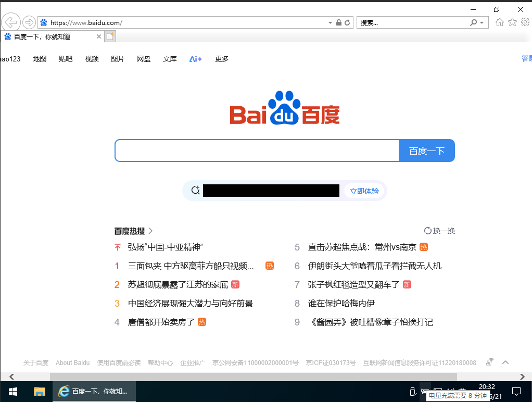Click the 百度一下 search button
Screen dimensions: 532x402
pos(427,150)
